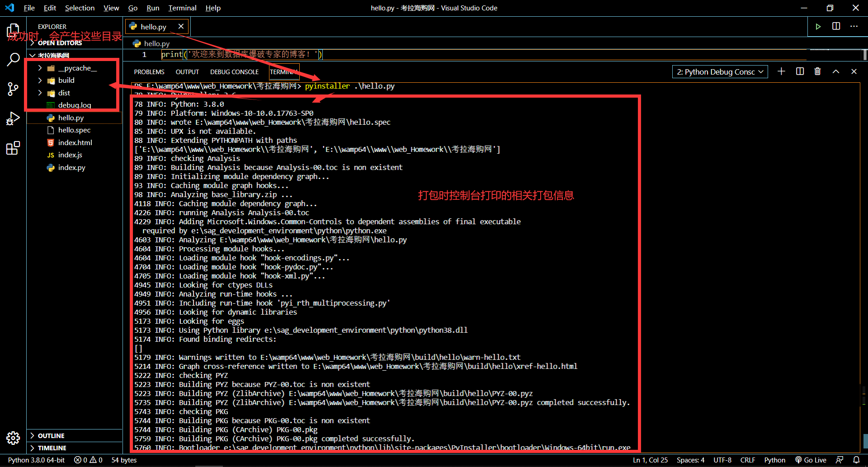Image resolution: width=868 pixels, height=467 pixels.
Task: Click Ln 1, Col 25 cursor position
Action: click(x=650, y=460)
